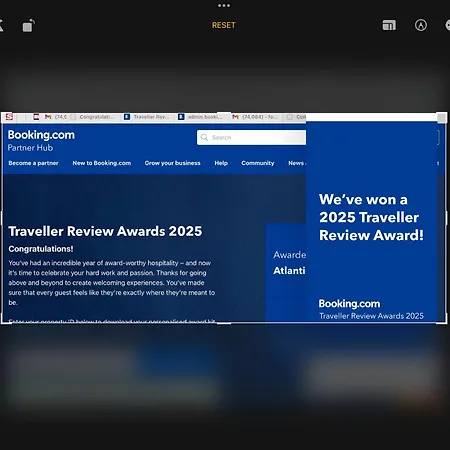This screenshot has height=450, width=450.
Task: Tap the RESET button
Action: [x=224, y=25]
